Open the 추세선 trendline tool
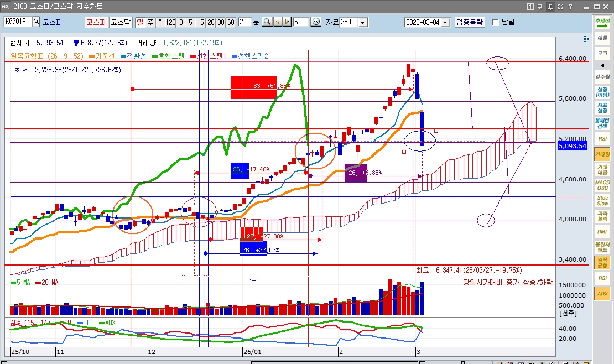The width and height of the screenshot is (614, 364). click(x=602, y=23)
